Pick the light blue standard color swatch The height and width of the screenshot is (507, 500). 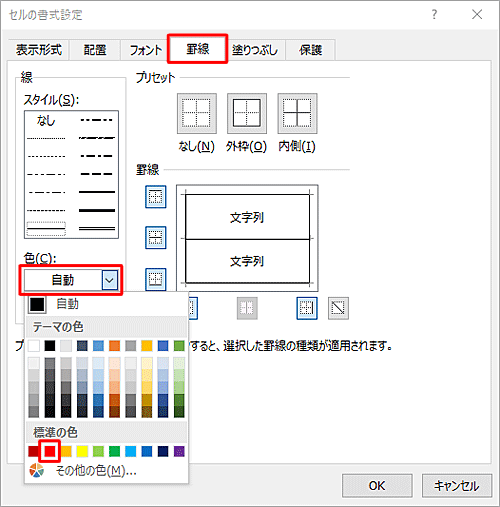tap(131, 451)
